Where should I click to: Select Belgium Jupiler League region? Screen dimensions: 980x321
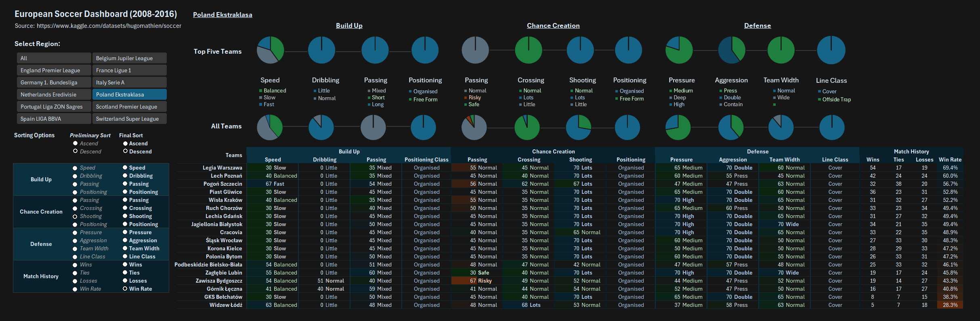130,58
